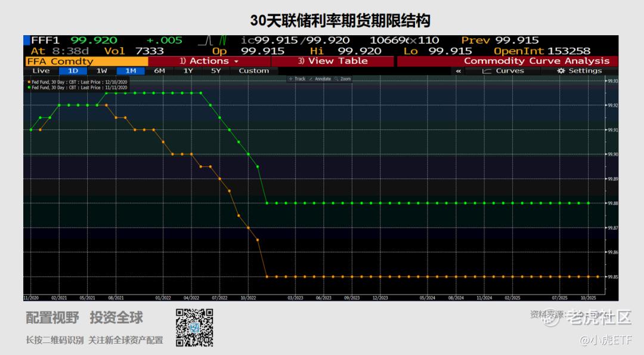
Task: Select the 5Y range tab
Action: coord(216,70)
